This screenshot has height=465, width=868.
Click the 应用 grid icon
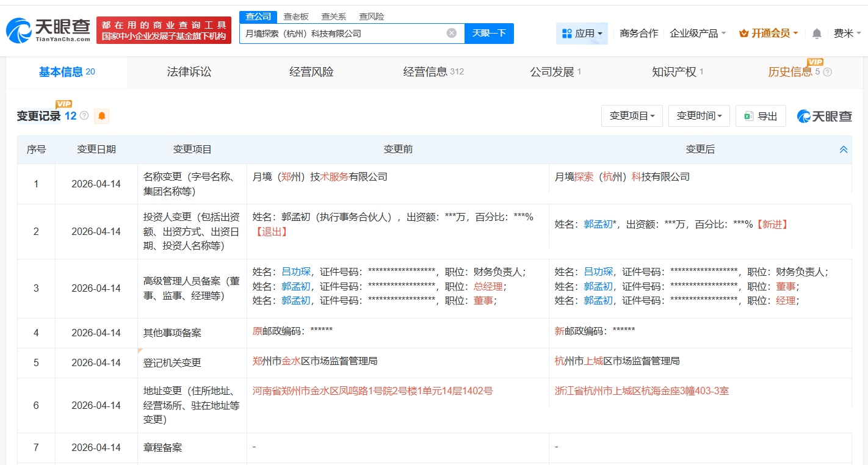coord(566,34)
